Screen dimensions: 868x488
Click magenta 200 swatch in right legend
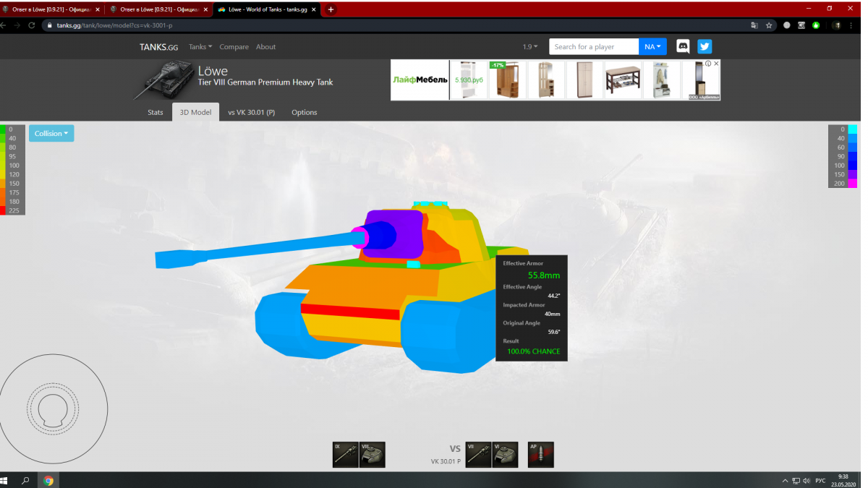tap(854, 183)
